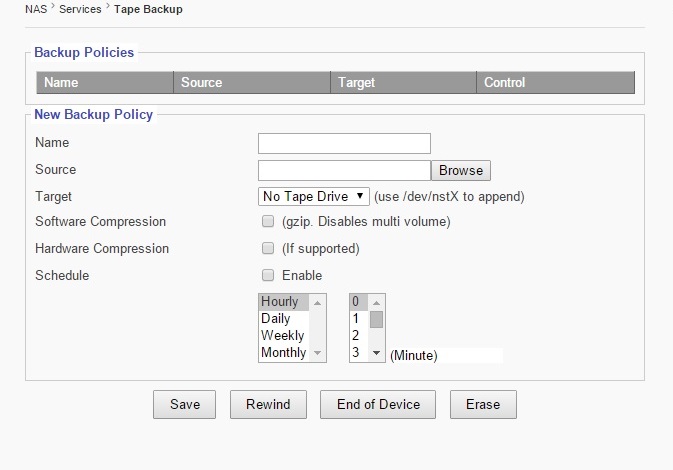The width and height of the screenshot is (673, 470).
Task: Go to Services in breadcrumb
Action: coord(80,9)
